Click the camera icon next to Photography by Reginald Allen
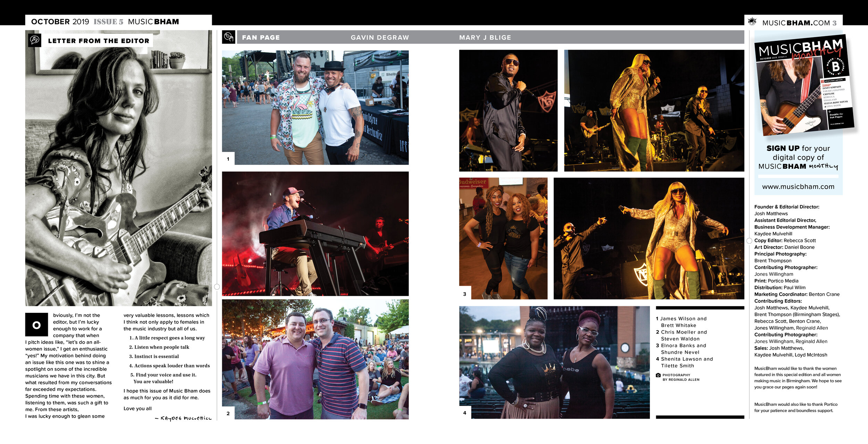The image size is (868, 444). [658, 375]
